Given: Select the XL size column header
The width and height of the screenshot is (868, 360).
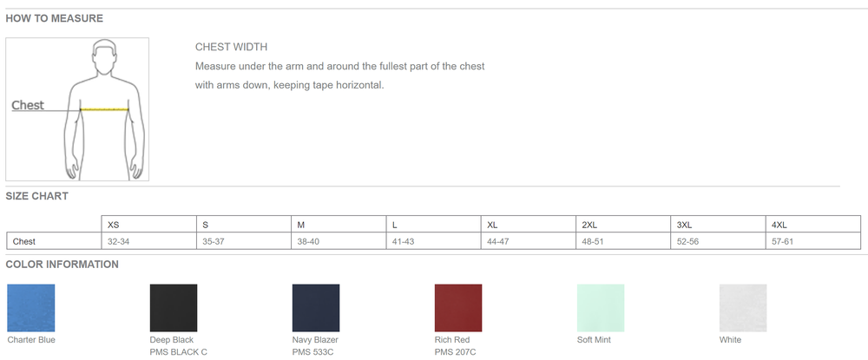Looking at the screenshot, I should click(526, 225).
